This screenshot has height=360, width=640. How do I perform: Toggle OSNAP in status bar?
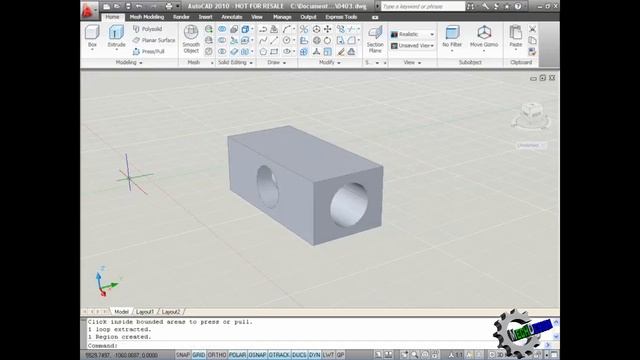click(257, 355)
